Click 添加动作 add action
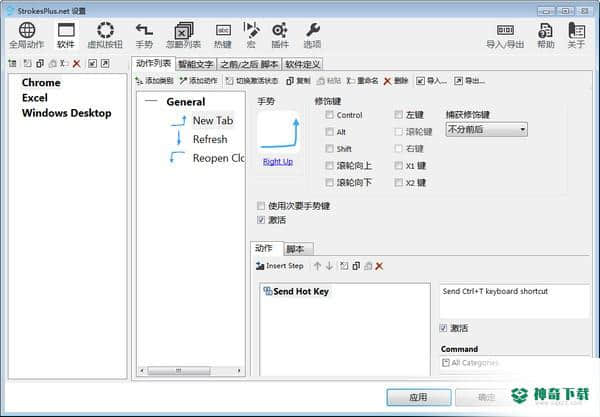This screenshot has width=600, height=417. coord(199,81)
